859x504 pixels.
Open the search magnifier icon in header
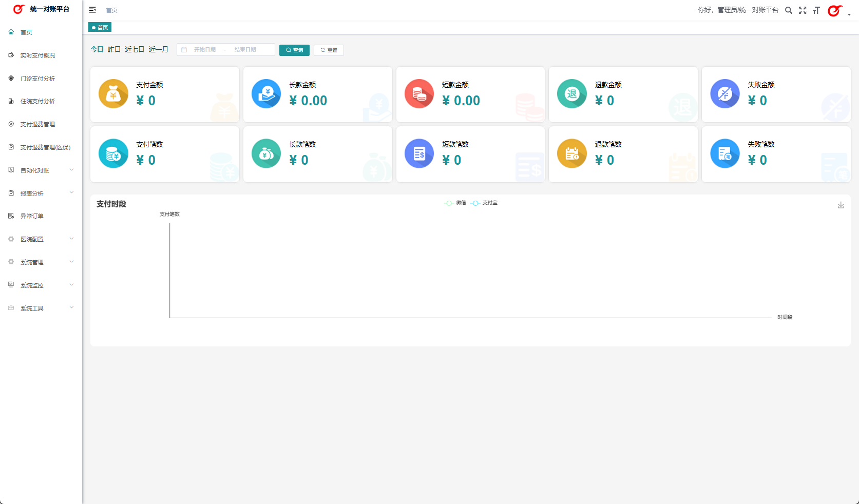click(789, 10)
